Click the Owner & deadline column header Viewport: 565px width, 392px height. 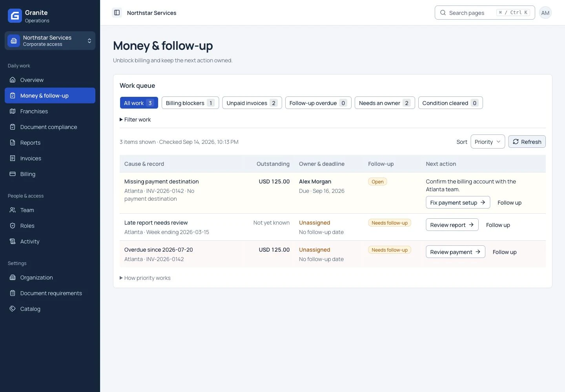point(322,164)
